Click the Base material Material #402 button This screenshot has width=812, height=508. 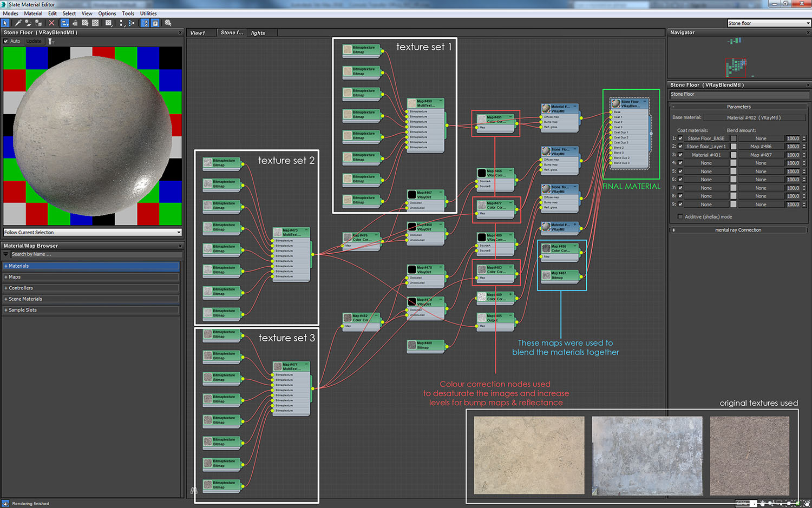click(x=753, y=117)
